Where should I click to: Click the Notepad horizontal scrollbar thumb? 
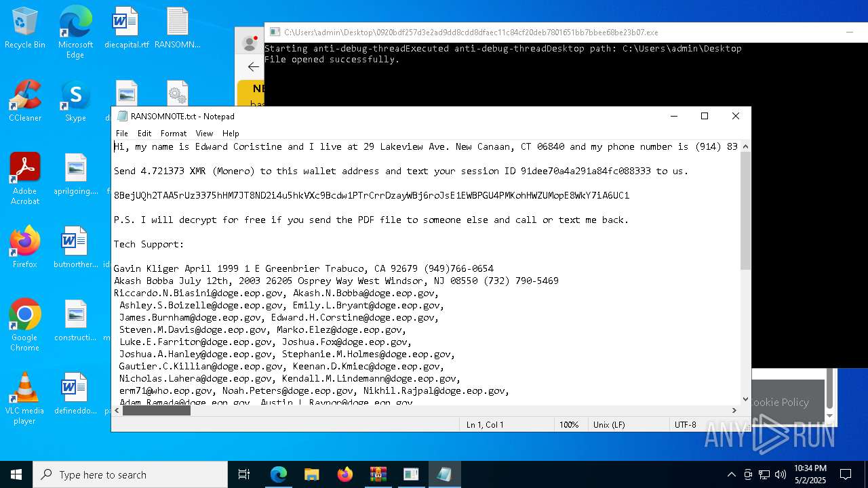click(x=157, y=410)
